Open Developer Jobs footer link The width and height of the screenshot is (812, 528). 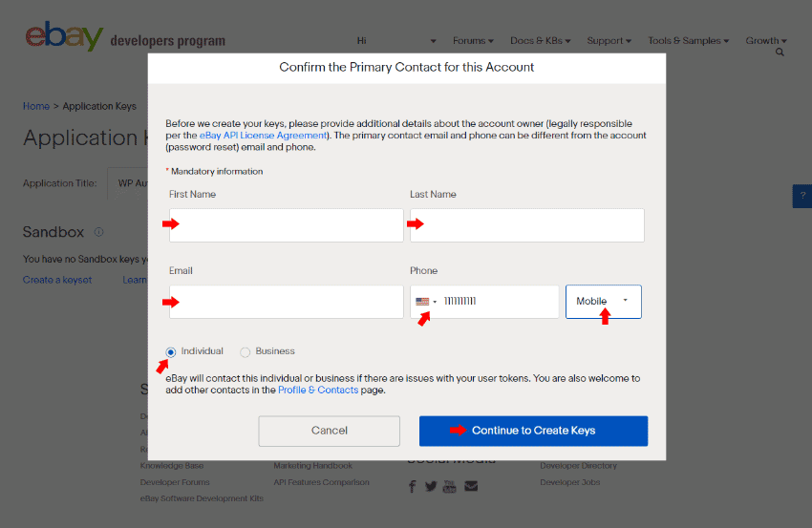(569, 482)
